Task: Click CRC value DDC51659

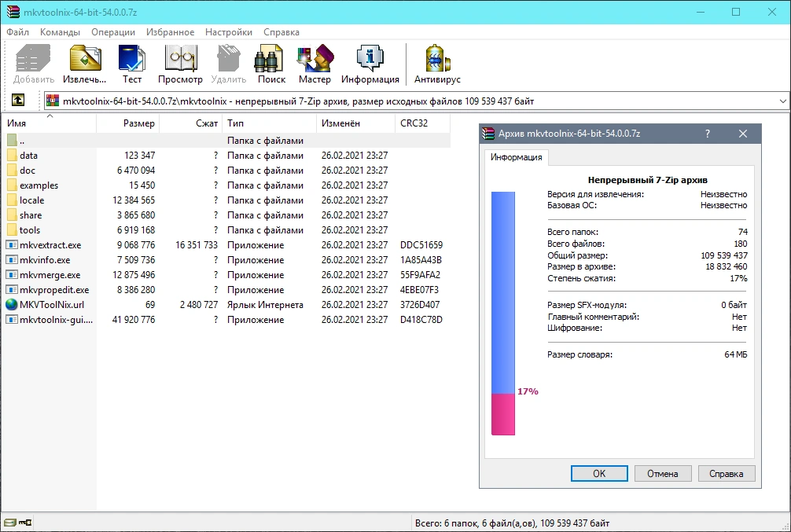Action: pos(421,245)
